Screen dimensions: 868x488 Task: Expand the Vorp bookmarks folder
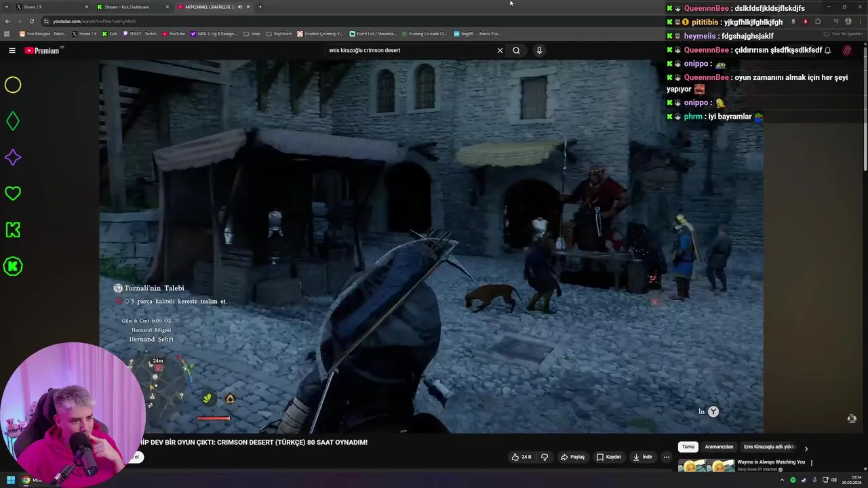pyautogui.click(x=252, y=33)
